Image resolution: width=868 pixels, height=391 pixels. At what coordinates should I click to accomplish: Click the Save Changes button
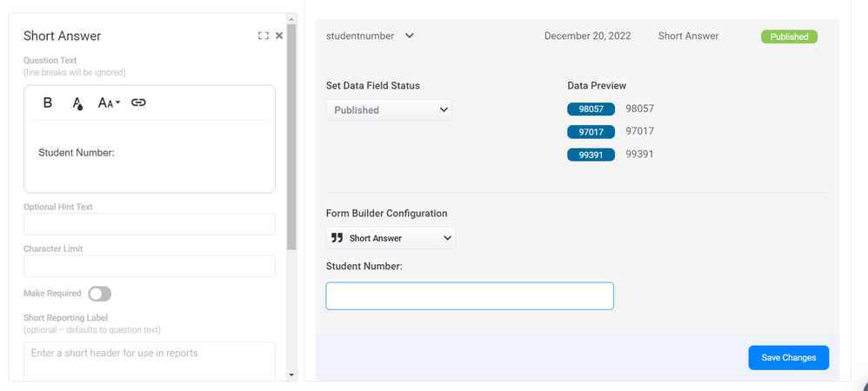click(788, 358)
